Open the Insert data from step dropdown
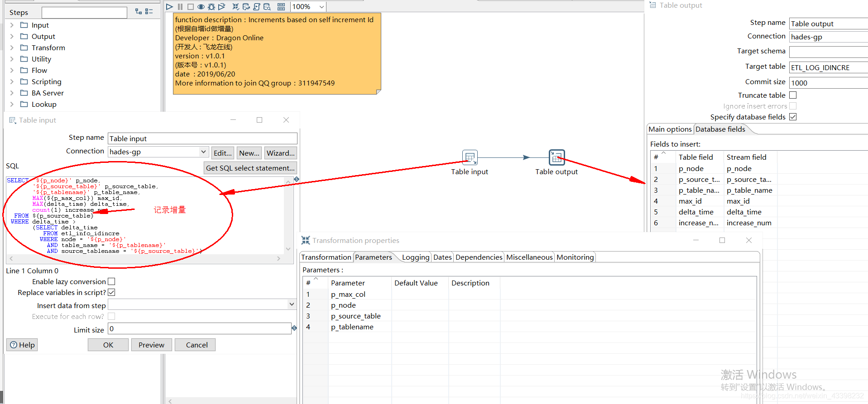 point(292,304)
